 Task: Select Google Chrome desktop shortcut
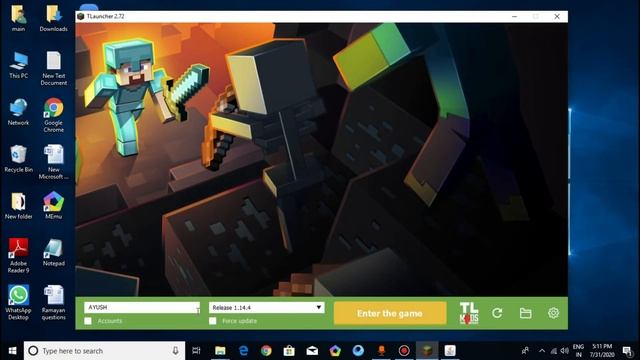(x=53, y=115)
